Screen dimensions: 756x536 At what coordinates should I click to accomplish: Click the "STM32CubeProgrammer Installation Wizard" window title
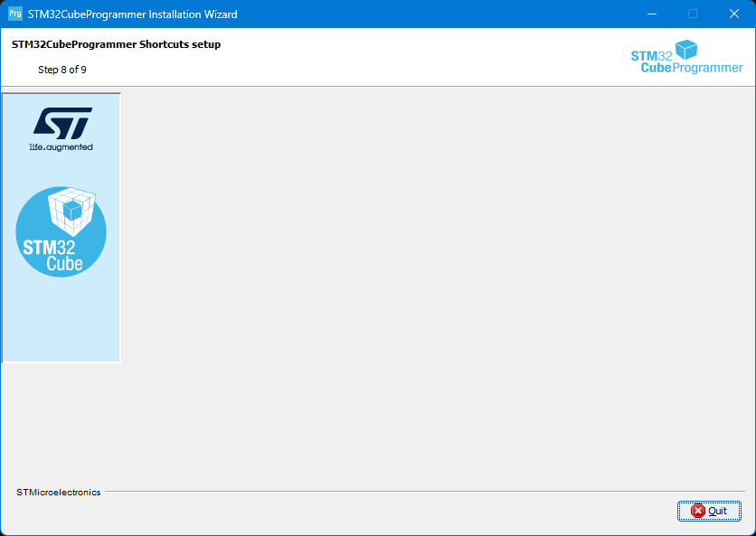[x=133, y=14]
